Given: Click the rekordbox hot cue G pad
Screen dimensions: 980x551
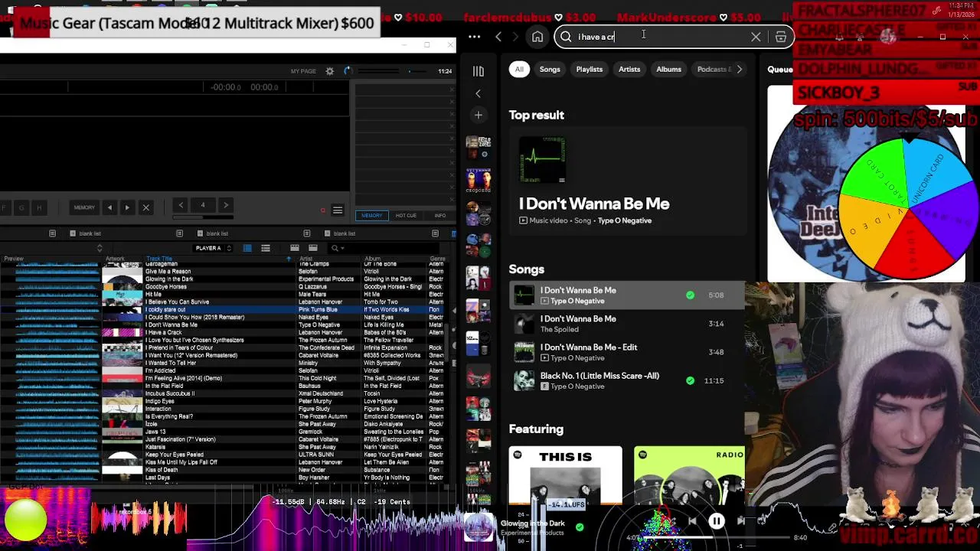Looking at the screenshot, I should click(21, 208).
